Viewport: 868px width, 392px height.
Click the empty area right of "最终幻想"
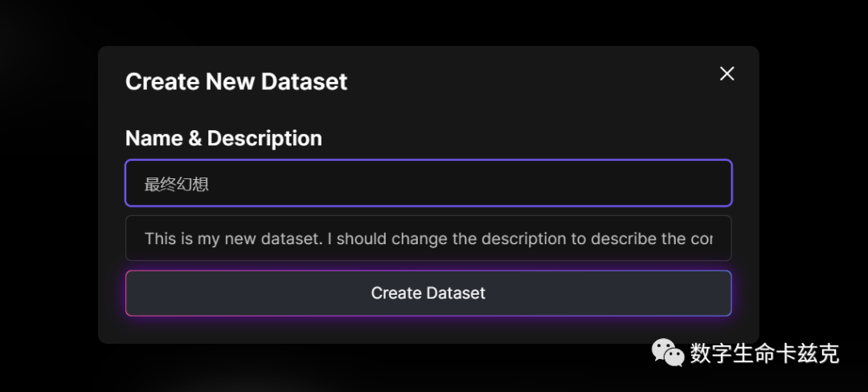[482, 184]
